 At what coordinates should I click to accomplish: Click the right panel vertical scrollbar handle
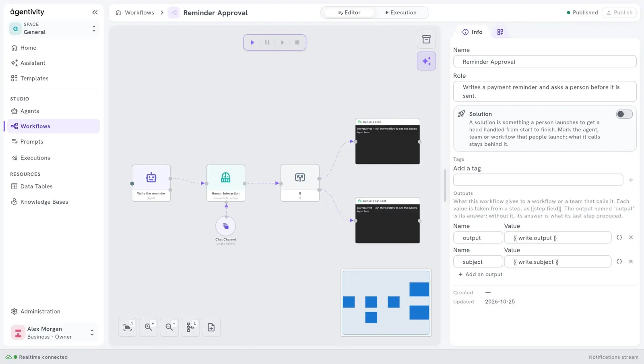tap(445, 185)
